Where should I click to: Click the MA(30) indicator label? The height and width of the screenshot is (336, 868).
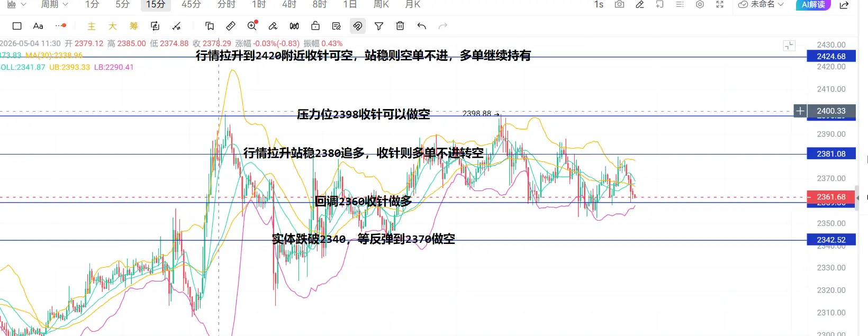click(x=54, y=55)
